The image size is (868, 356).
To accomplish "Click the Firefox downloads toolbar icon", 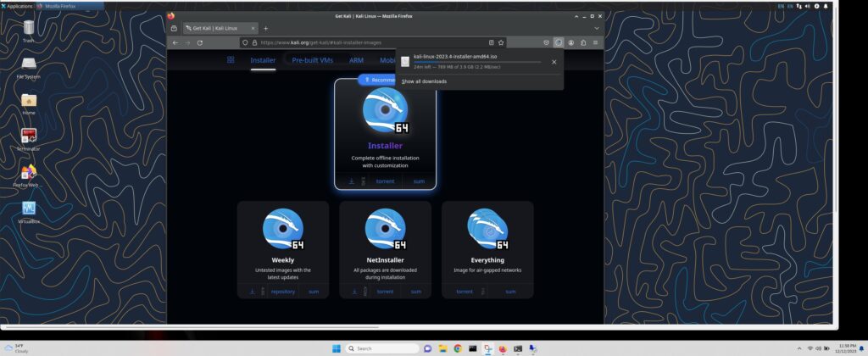I will 559,42.
